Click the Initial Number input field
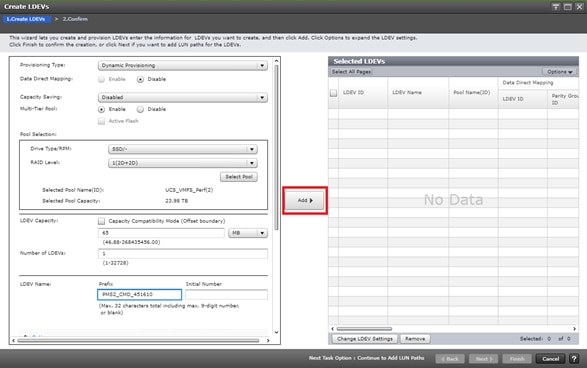 [x=226, y=295]
